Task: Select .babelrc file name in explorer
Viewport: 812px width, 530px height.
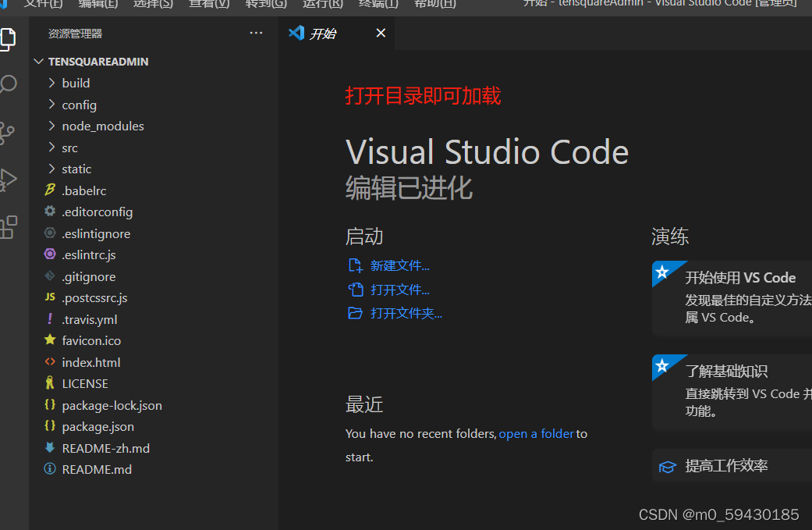Action: [84, 190]
